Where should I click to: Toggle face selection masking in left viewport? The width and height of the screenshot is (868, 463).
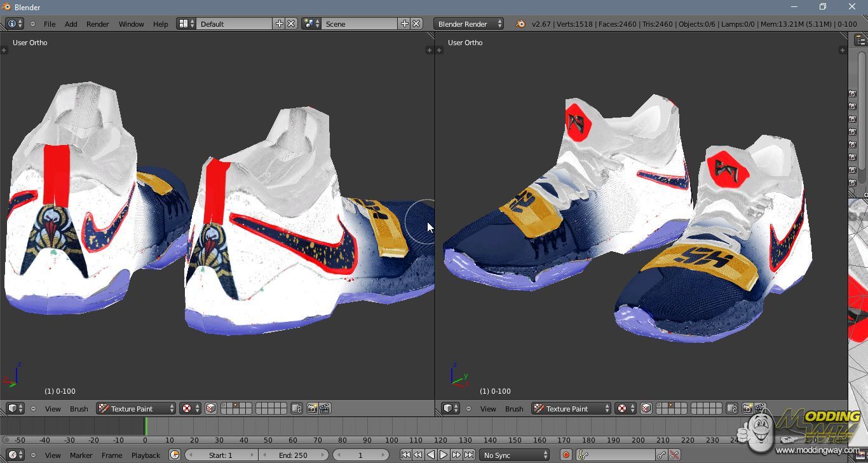pos(211,408)
